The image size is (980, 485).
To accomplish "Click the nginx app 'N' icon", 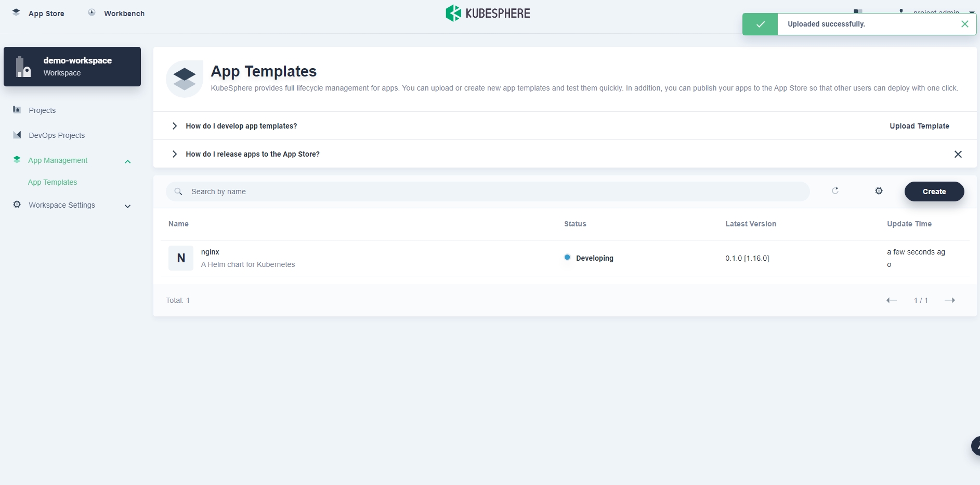I will pos(181,258).
